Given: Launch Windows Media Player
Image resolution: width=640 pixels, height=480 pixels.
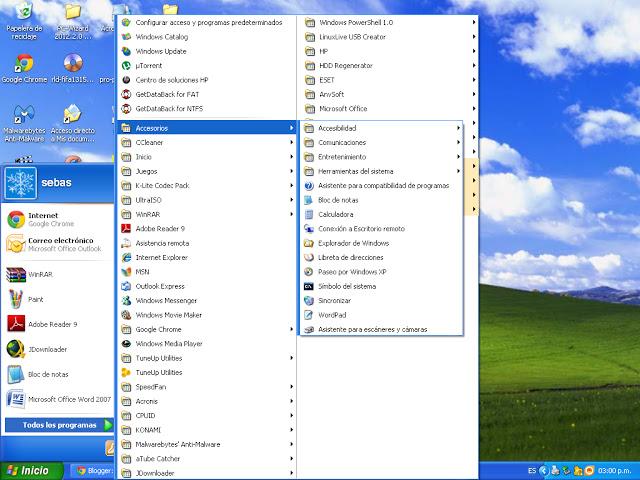Looking at the screenshot, I should pyautogui.click(x=168, y=343).
